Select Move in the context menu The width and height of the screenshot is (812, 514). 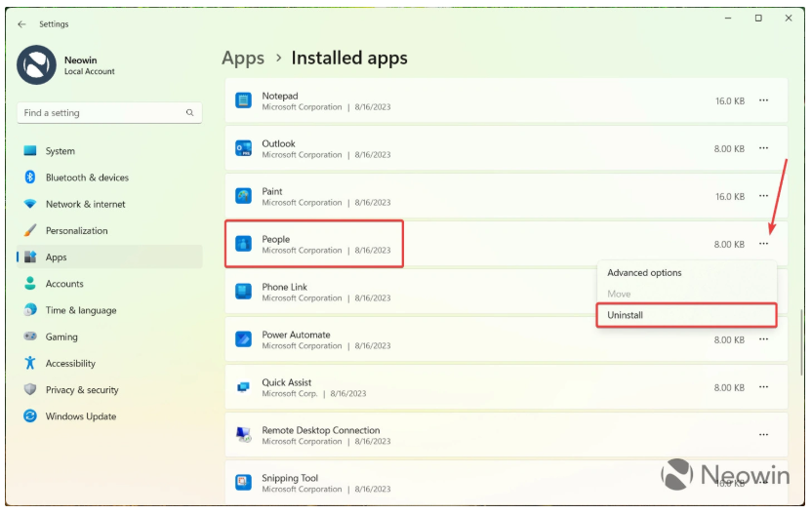[x=687, y=294]
